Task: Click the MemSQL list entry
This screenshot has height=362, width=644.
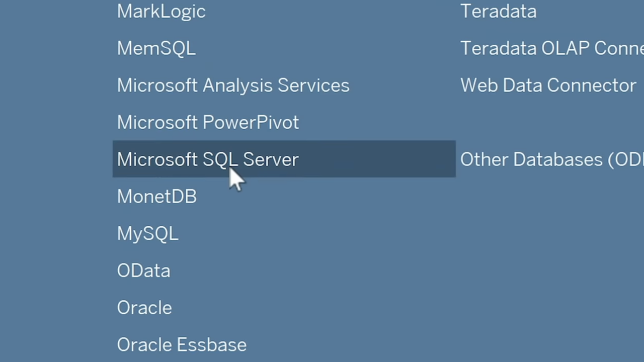Action: pos(156,48)
